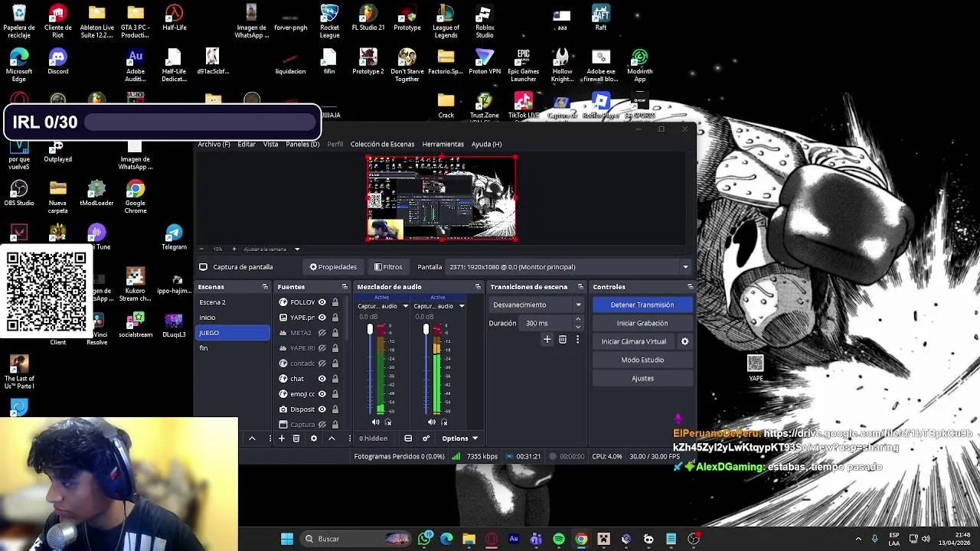Open advanced audio properties gears icon
The height and width of the screenshot is (551, 980).
click(426, 439)
